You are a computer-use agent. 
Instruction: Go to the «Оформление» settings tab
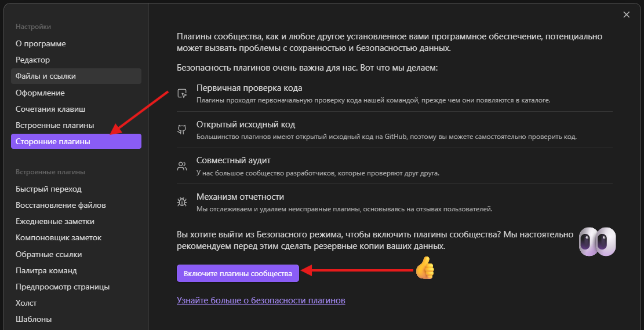pyautogui.click(x=40, y=93)
